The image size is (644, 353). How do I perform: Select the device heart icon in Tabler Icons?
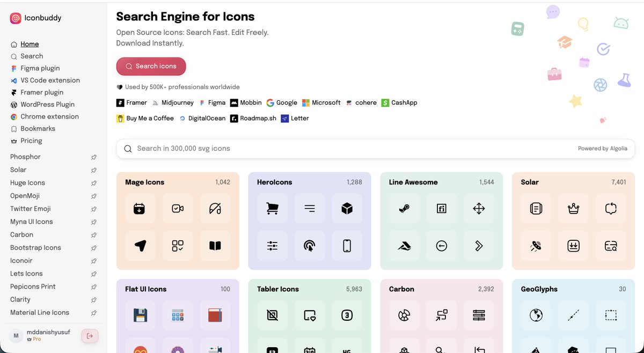pos(310,315)
